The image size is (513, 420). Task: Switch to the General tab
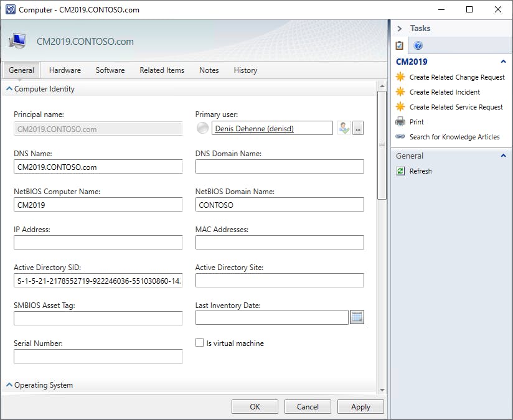coord(21,70)
